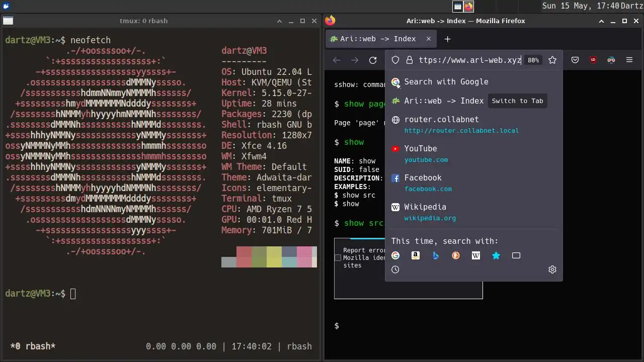Image resolution: width=644 pixels, height=362 pixels.
Task: Click the Switch to Tab button
Action: click(x=517, y=101)
